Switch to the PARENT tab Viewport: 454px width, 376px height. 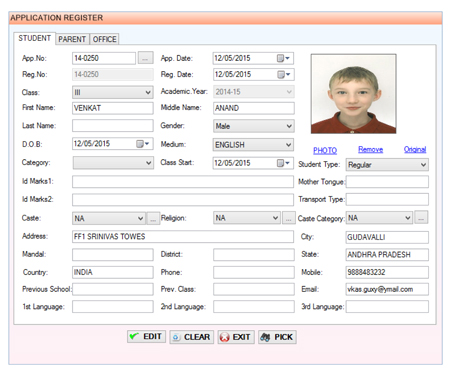coord(72,39)
